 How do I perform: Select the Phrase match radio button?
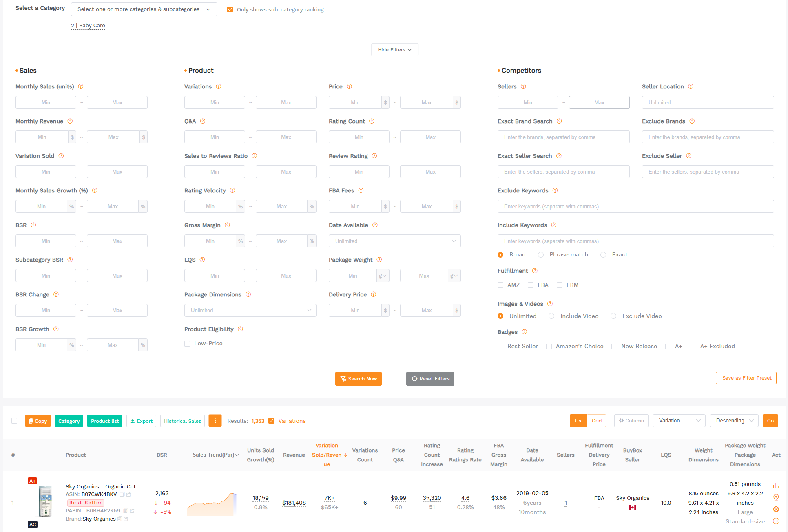point(541,254)
